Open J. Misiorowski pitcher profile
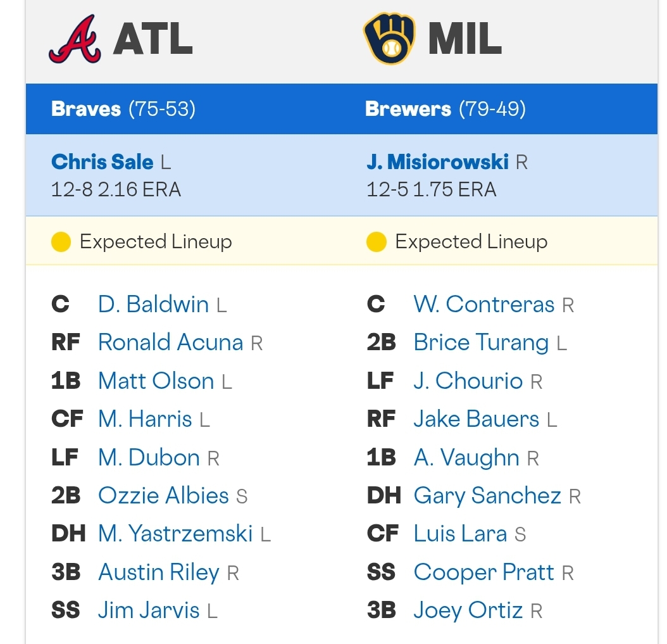667x644 pixels. (x=437, y=162)
